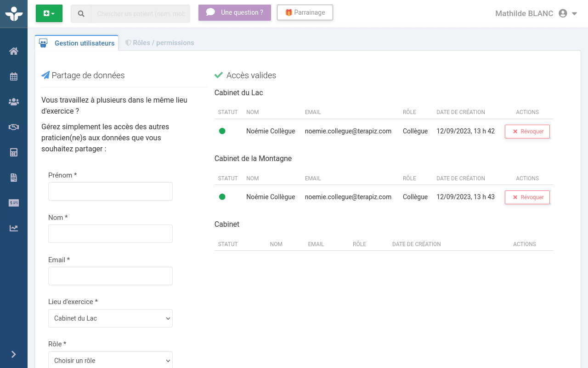Open the payment card icon in sidebar
Viewport: 588px width, 368px height.
[14, 203]
